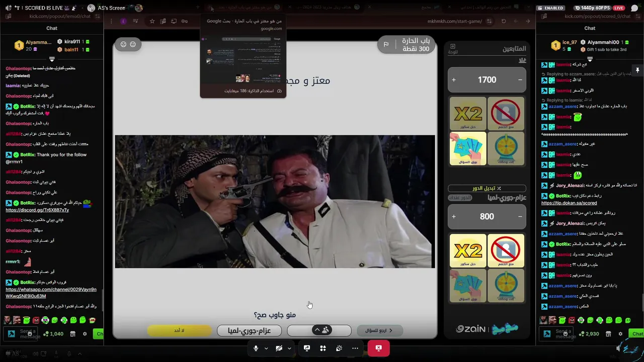Viewport: 644px width, 362px height.
Task: Click the red stop-sharing button
Action: (x=378, y=348)
